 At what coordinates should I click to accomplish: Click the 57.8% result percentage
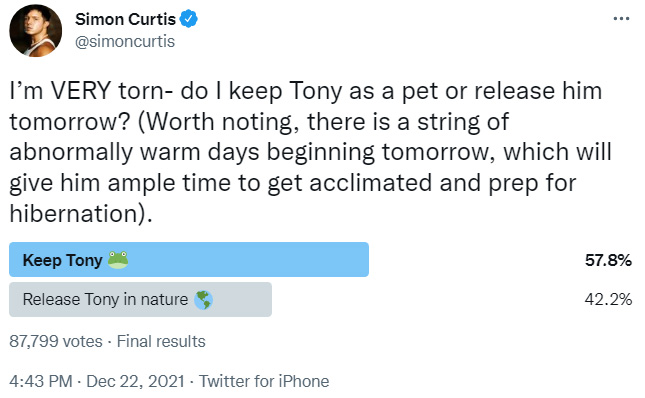point(608,260)
